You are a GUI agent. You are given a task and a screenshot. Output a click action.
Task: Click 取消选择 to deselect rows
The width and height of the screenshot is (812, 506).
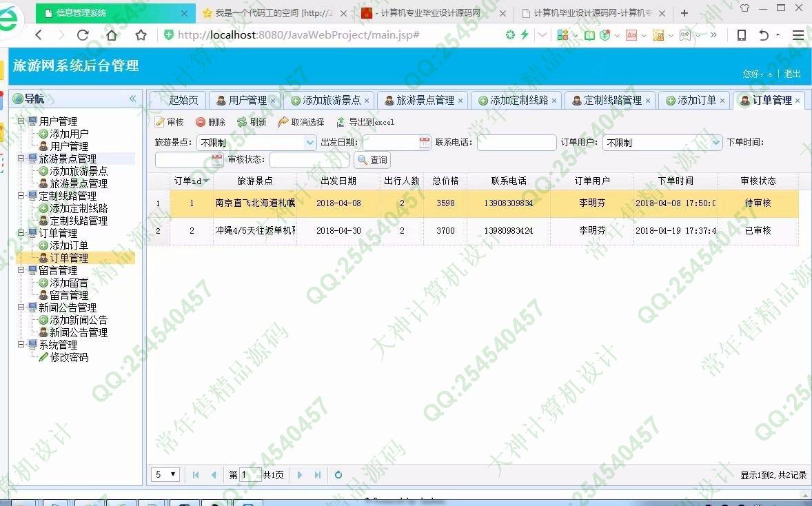point(301,122)
